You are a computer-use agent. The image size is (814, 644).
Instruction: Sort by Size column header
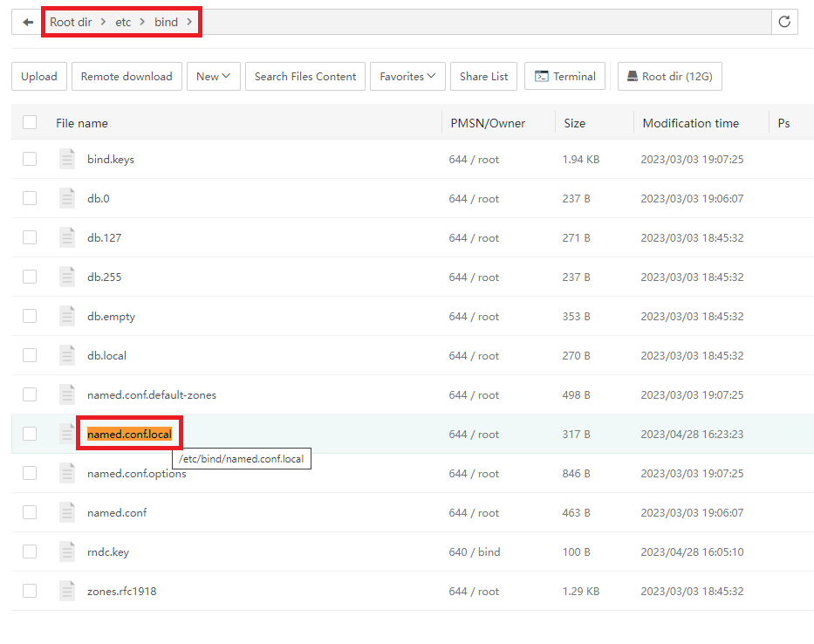click(x=574, y=123)
